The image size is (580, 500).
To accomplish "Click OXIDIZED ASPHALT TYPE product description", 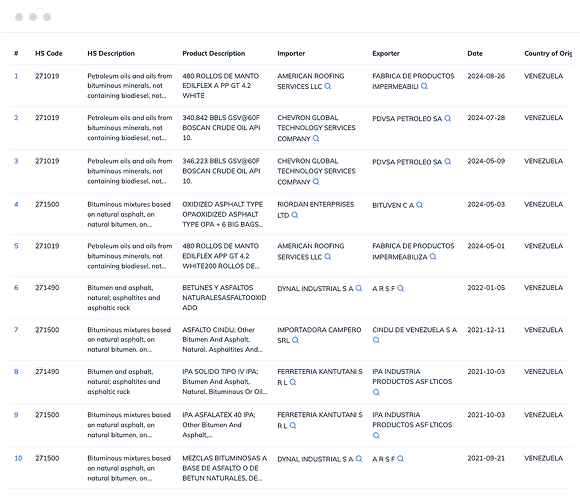I will coord(223,214).
